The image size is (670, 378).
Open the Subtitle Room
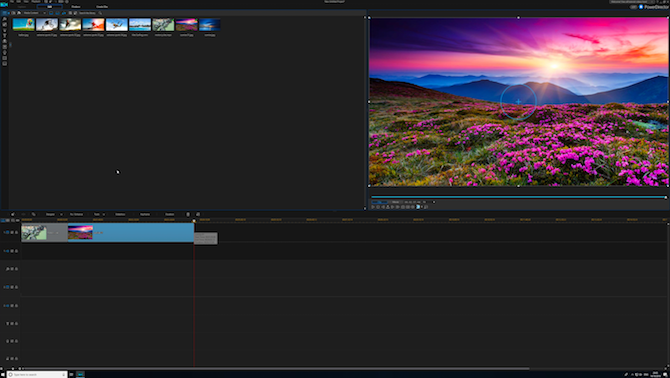tap(5, 64)
